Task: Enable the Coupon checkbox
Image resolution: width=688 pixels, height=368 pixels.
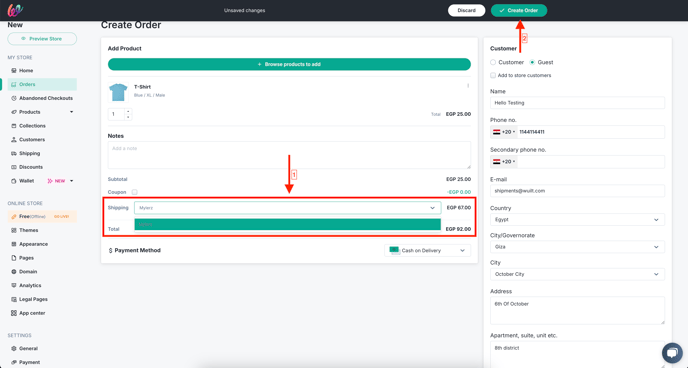Action: point(135,192)
